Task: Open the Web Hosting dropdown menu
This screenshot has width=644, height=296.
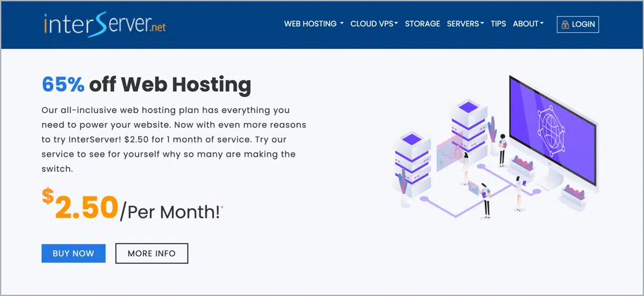Action: (314, 24)
